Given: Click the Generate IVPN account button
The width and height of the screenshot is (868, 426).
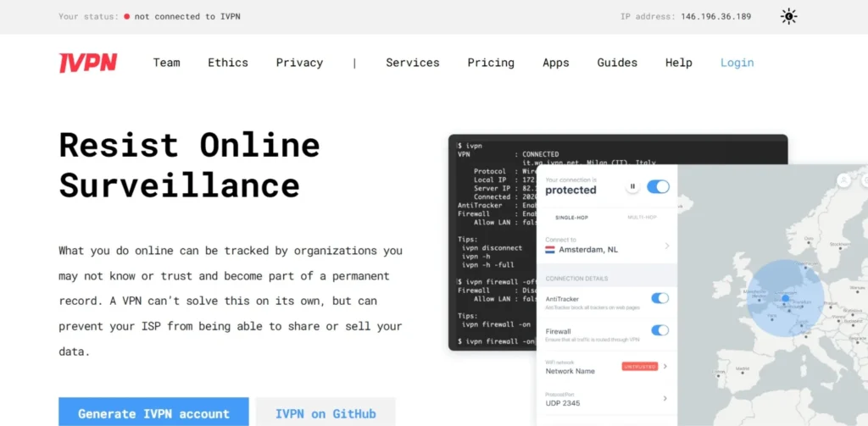Looking at the screenshot, I should (154, 412).
